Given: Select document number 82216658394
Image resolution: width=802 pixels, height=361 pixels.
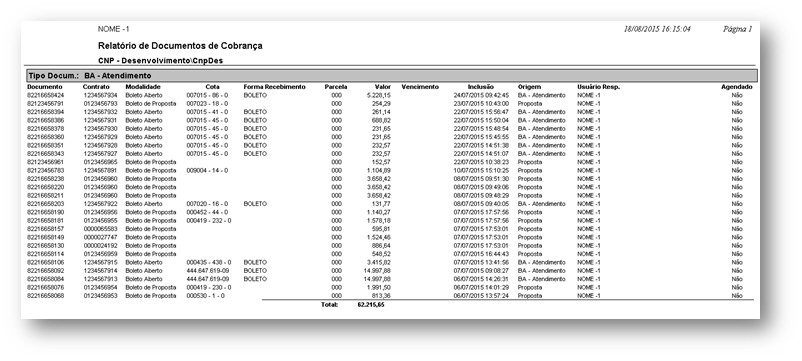Looking at the screenshot, I should (46, 112).
